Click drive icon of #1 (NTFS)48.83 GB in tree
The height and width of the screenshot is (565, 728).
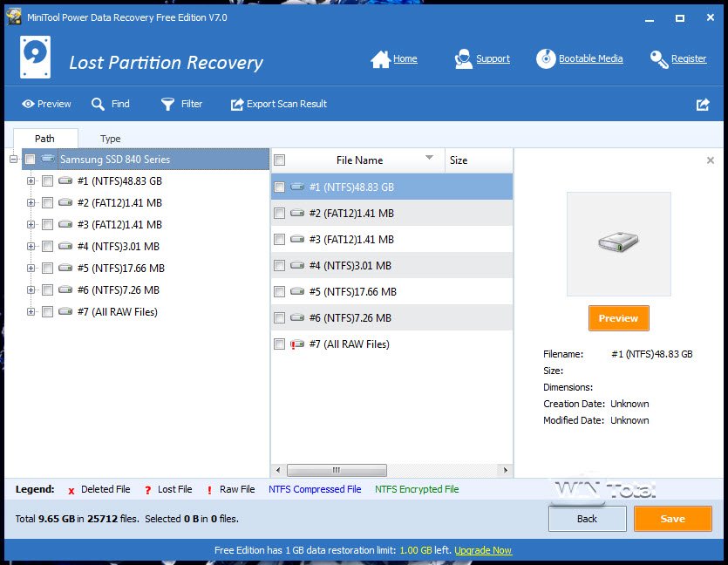click(65, 180)
